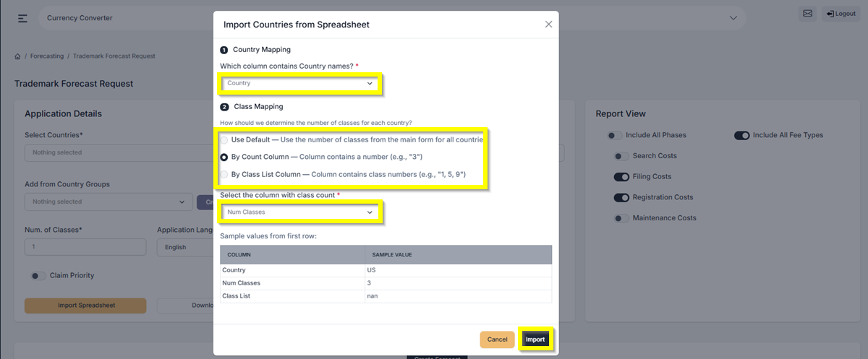Select the By Class List Column option
The height and width of the screenshot is (359, 868).
(224, 174)
